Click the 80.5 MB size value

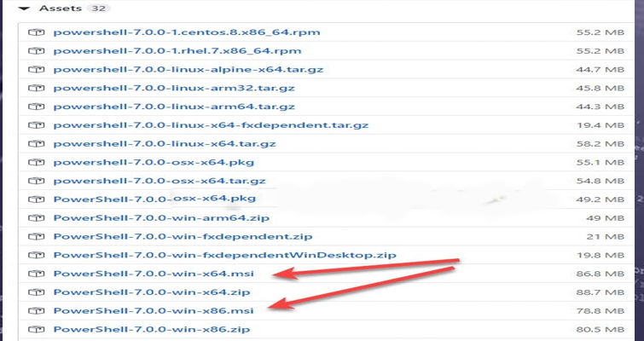600,330
